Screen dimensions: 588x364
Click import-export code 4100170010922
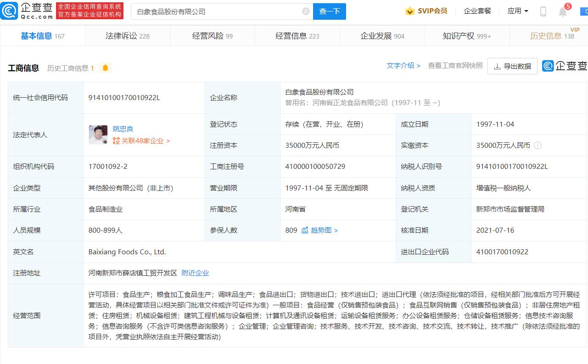click(x=502, y=252)
